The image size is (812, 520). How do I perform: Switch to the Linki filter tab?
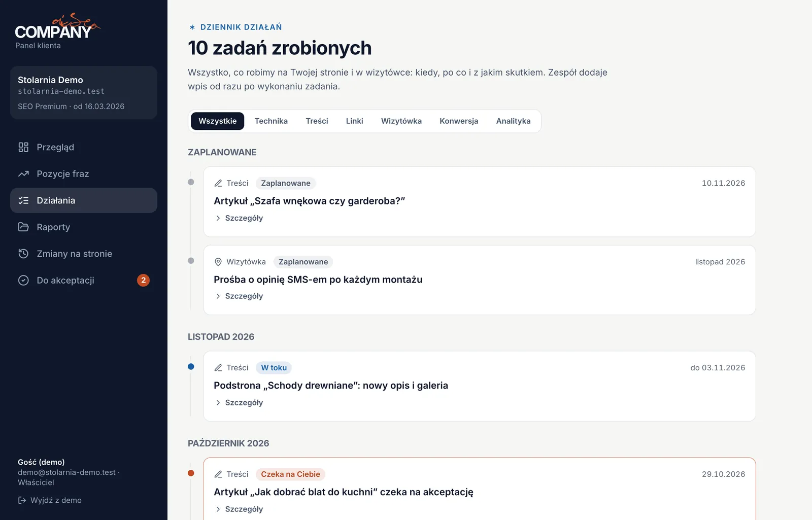[x=355, y=121]
